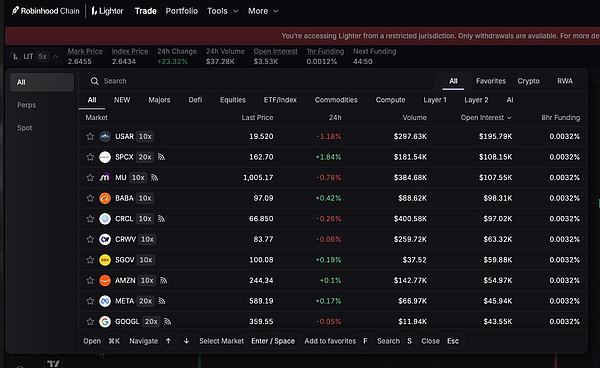Star the GOOGL market row
The height and width of the screenshot is (368, 600).
coord(90,322)
